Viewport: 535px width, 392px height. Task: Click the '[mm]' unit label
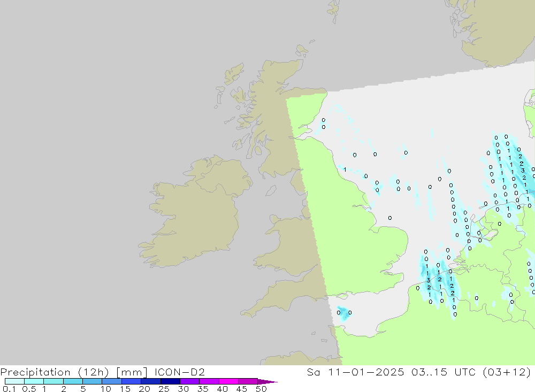[132, 372]
